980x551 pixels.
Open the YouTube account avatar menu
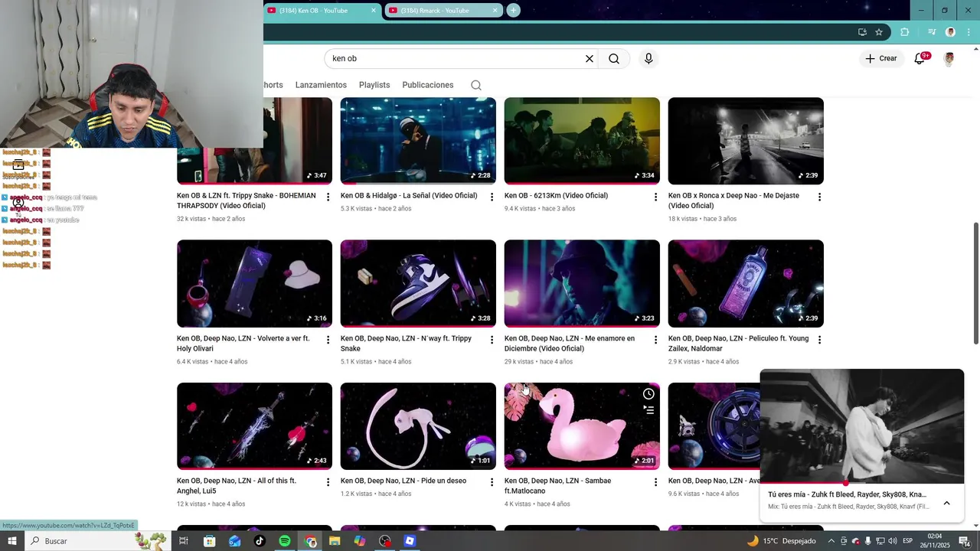(x=949, y=59)
